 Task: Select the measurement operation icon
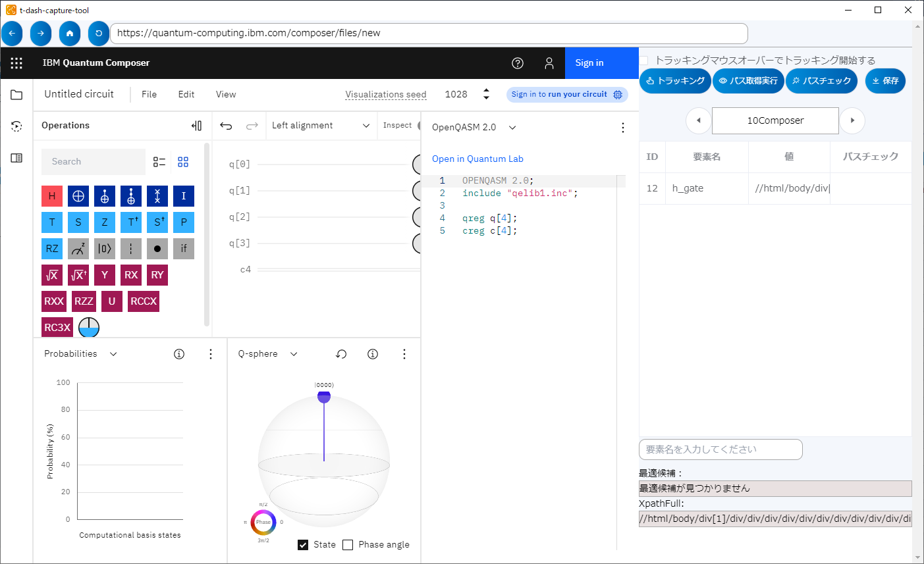coord(78,249)
